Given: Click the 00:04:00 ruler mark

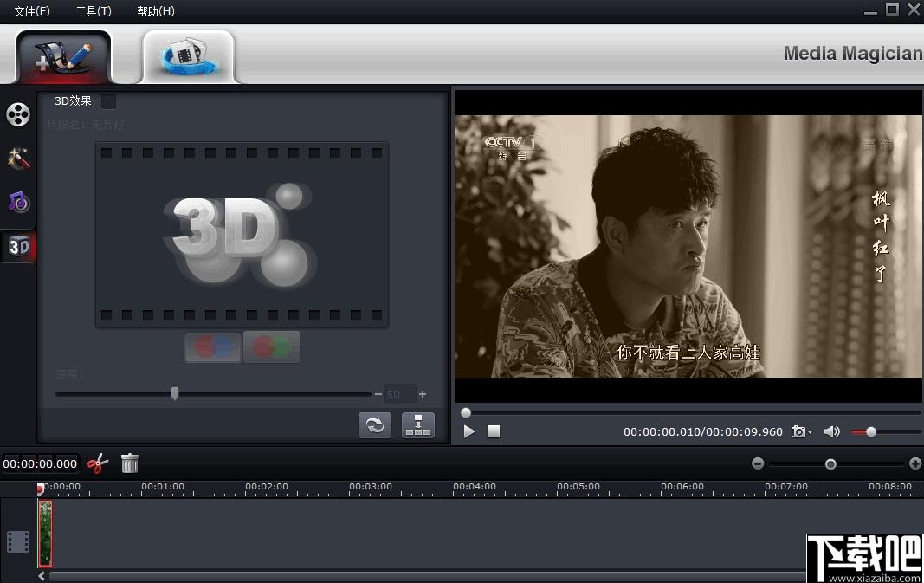Looking at the screenshot, I should point(474,487).
